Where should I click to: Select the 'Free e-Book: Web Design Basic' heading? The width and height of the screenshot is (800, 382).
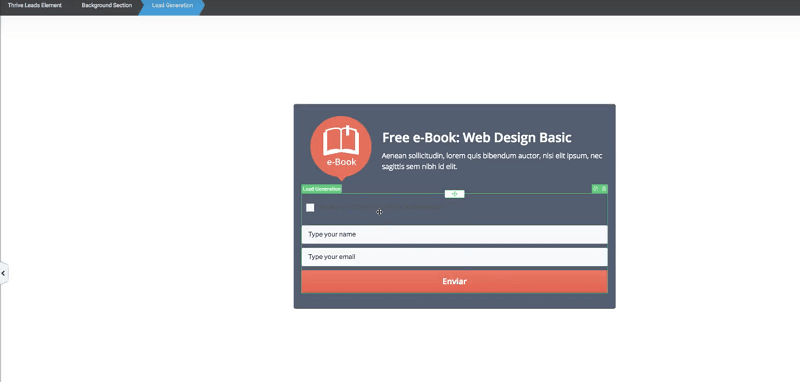click(x=477, y=138)
